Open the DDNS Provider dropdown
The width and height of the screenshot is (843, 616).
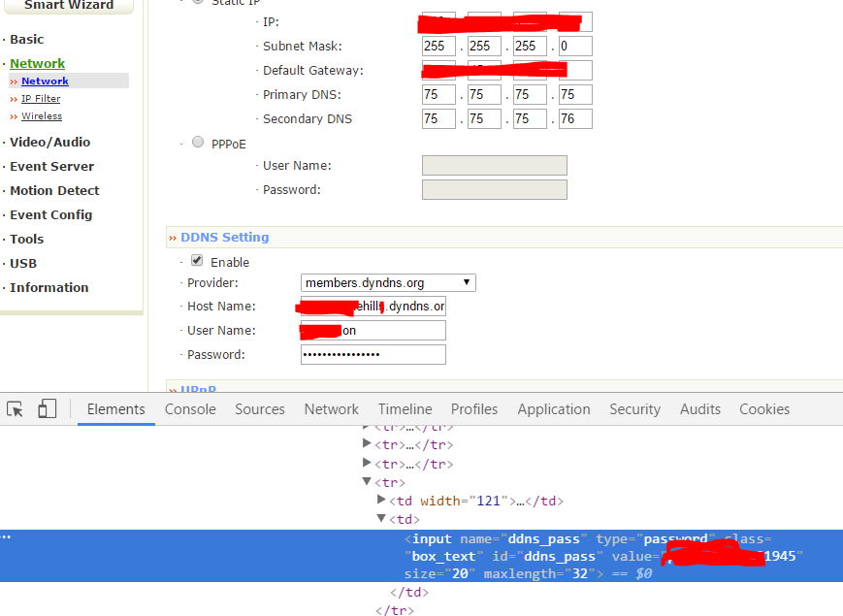click(387, 282)
